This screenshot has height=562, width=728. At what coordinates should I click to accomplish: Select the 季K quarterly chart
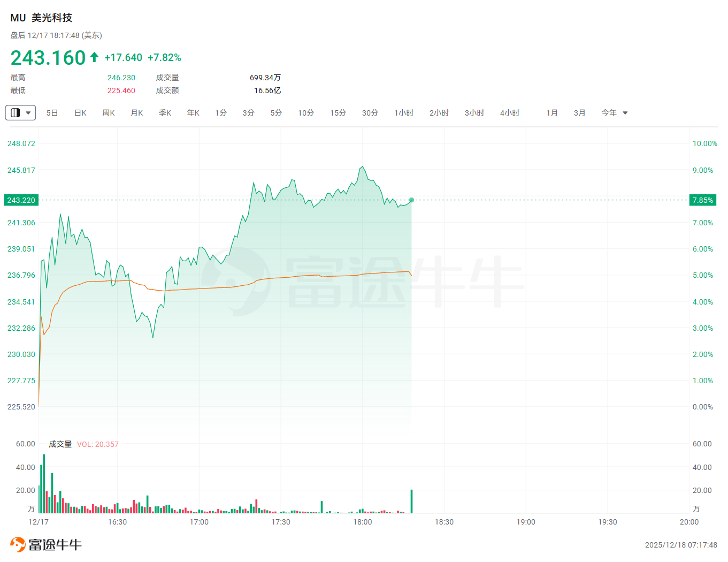point(165,113)
